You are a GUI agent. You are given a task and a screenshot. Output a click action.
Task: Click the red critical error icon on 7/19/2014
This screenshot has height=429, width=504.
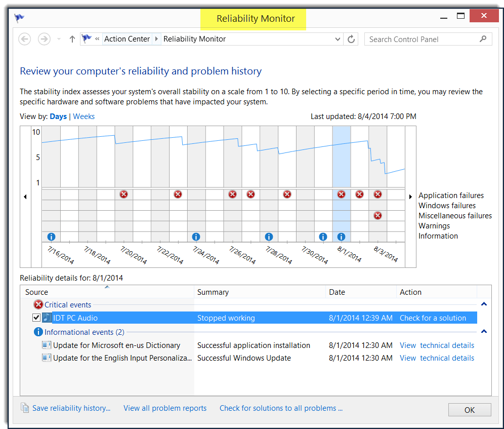[x=123, y=194]
